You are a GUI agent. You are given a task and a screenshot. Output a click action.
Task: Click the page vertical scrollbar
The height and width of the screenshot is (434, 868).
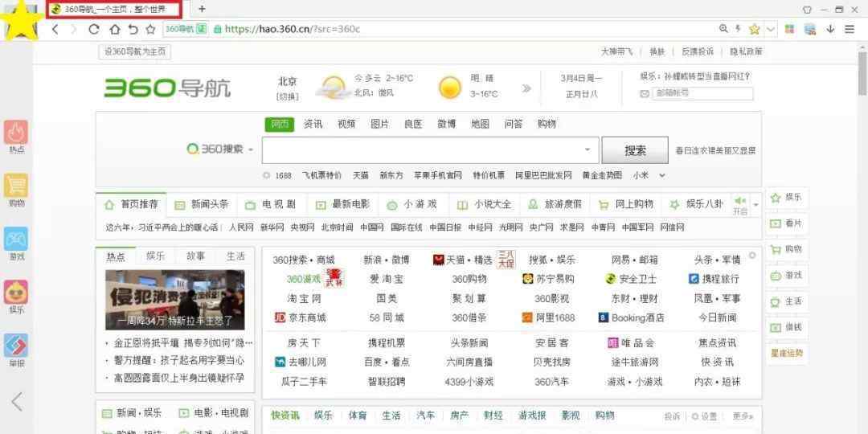coord(862,72)
